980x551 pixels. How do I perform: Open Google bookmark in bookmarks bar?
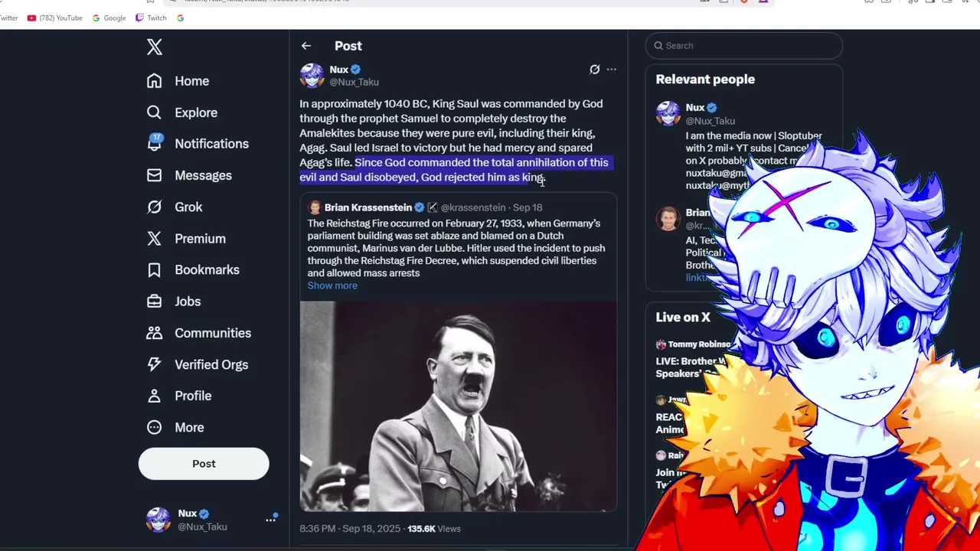[109, 18]
